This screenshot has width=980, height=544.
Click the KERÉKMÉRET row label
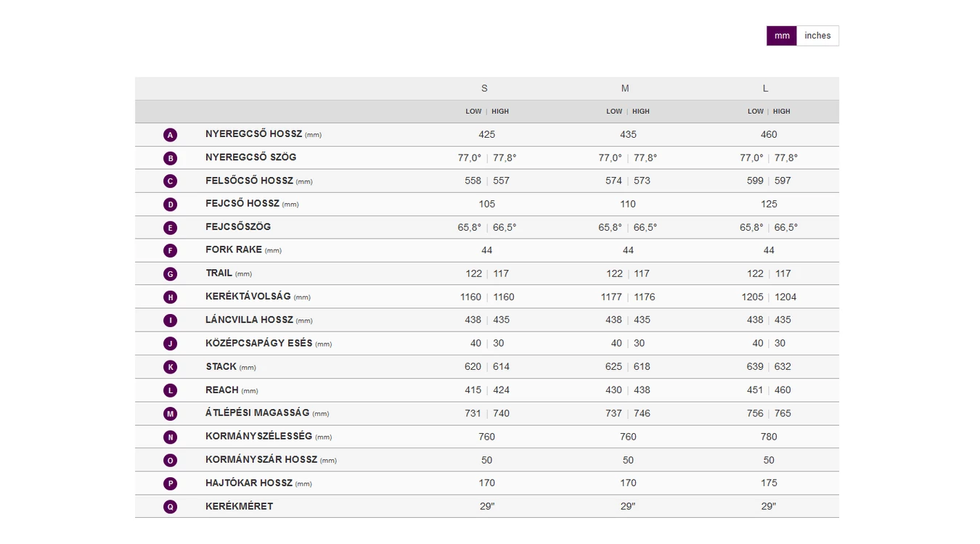click(x=240, y=506)
